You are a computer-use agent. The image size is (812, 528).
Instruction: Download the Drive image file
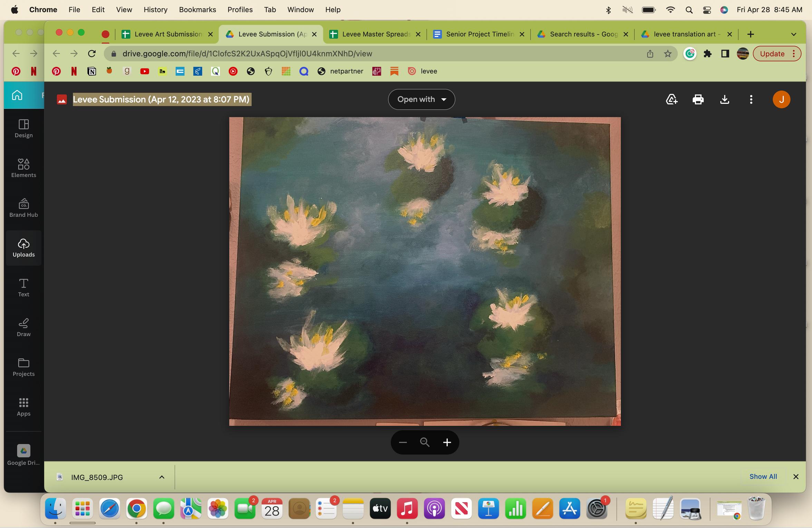[724, 100]
